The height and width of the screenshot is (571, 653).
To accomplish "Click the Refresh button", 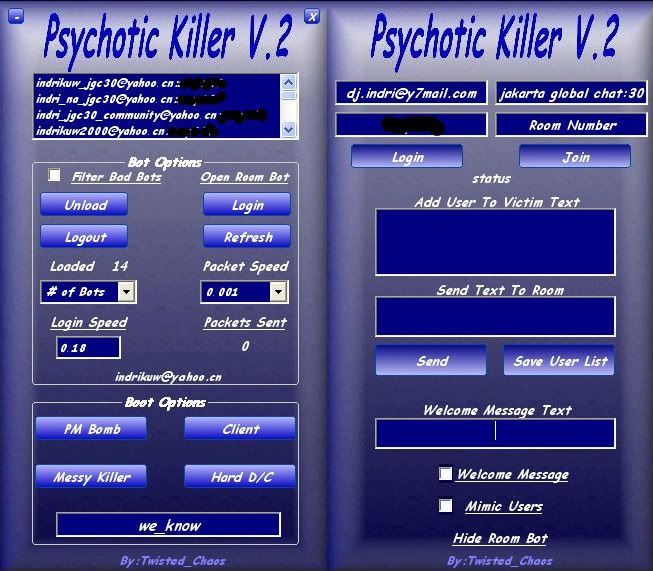I will point(247,237).
